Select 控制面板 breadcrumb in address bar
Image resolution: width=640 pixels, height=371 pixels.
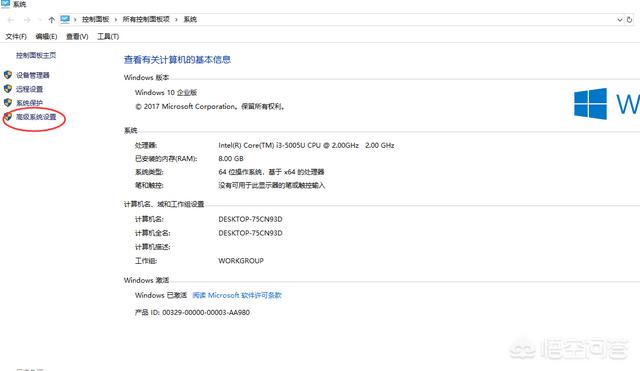click(96, 19)
